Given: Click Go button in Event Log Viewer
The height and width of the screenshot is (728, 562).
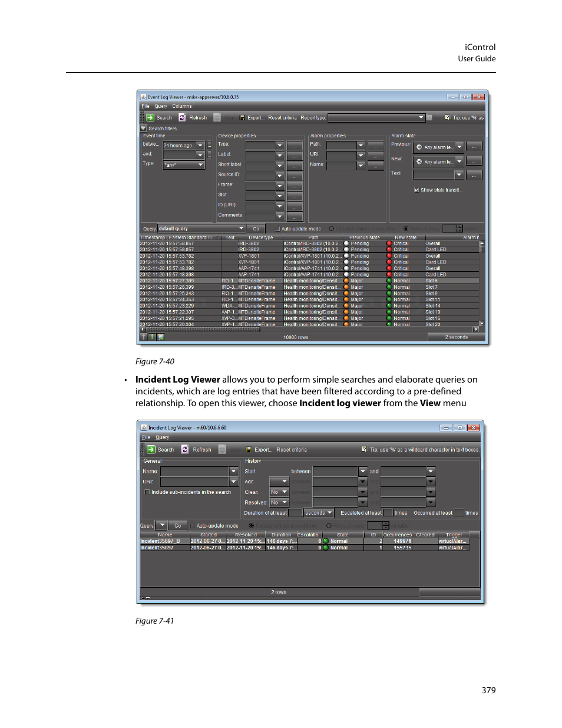Looking at the screenshot, I should (x=256, y=229).
